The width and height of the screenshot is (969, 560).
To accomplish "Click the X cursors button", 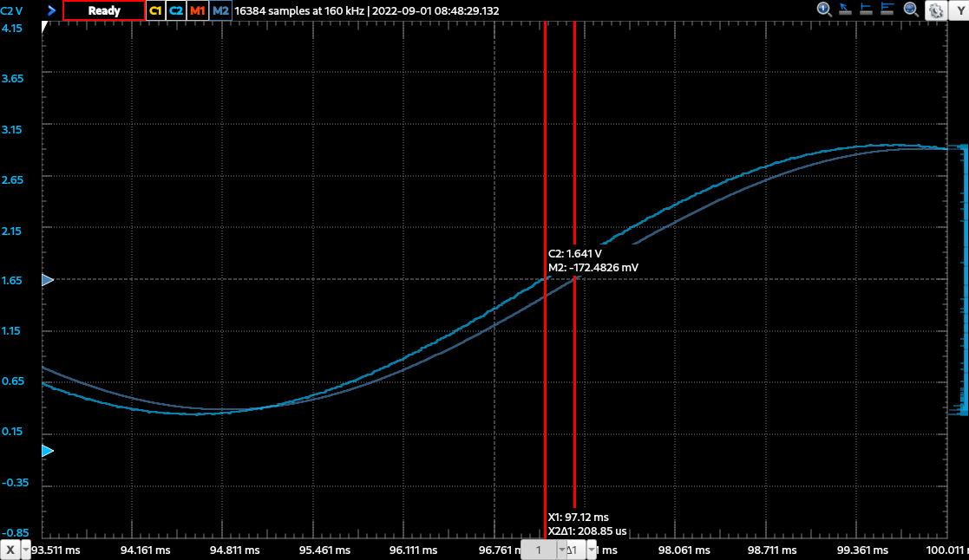I will [10, 550].
